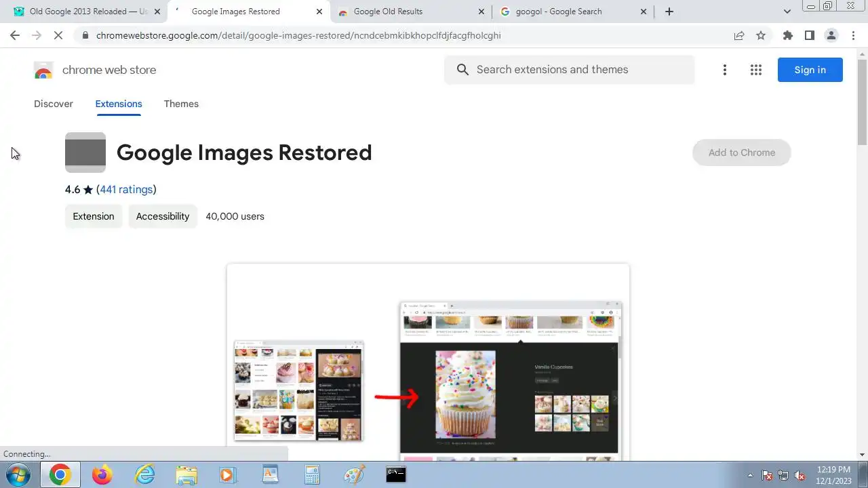Click the share page icon in address bar
Screen dimensions: 868x488
(739, 35)
